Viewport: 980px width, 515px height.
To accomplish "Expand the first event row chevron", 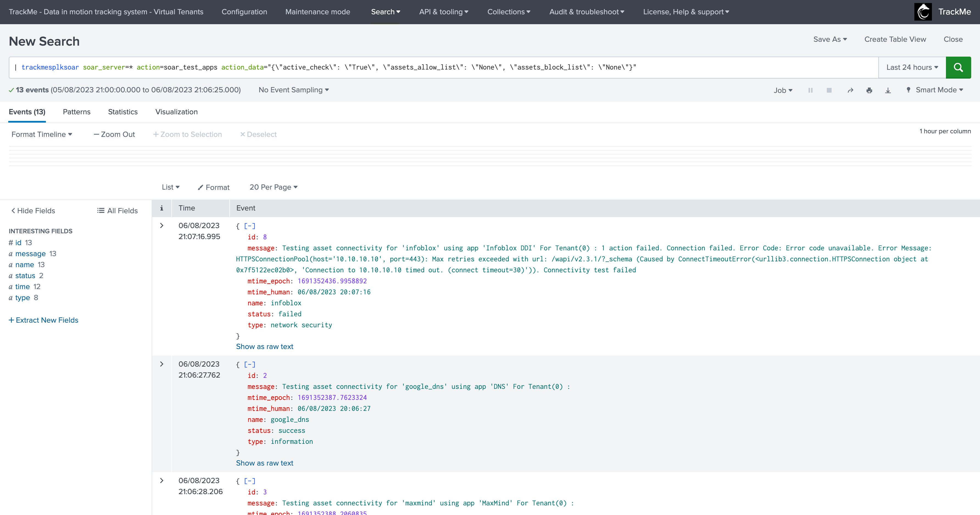I will [x=162, y=226].
